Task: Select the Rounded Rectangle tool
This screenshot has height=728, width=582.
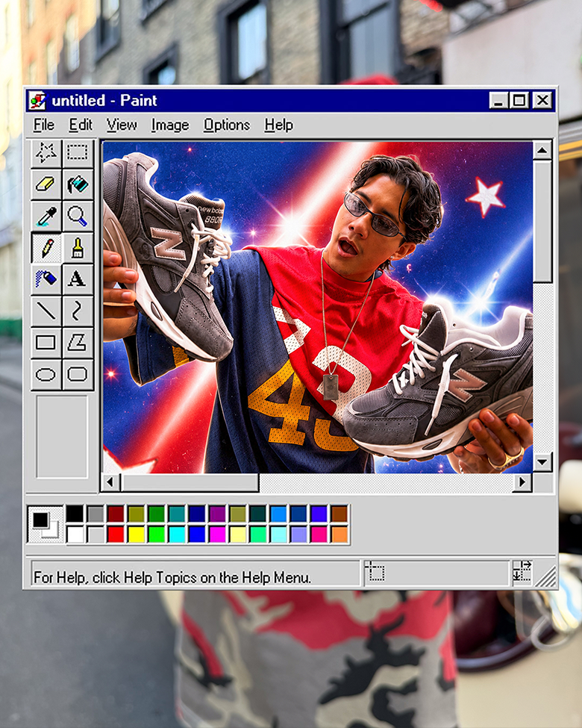Action: coord(78,374)
